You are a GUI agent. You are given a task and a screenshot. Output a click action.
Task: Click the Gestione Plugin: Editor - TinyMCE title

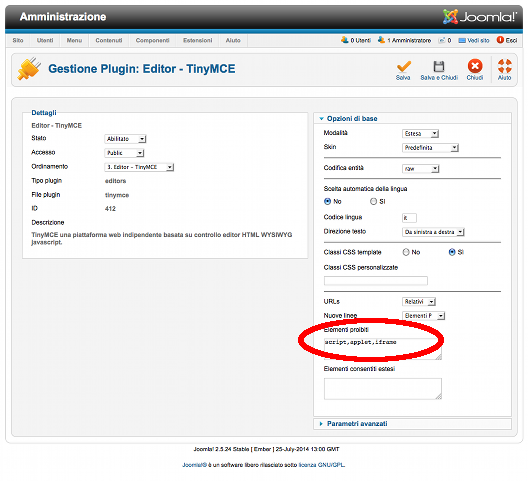pyautogui.click(x=142, y=69)
